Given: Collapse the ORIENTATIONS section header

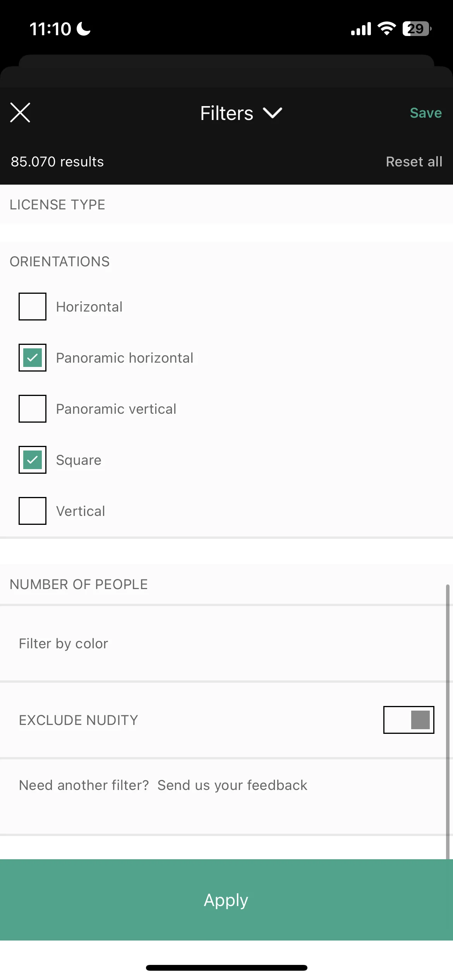Looking at the screenshot, I should 226,262.
